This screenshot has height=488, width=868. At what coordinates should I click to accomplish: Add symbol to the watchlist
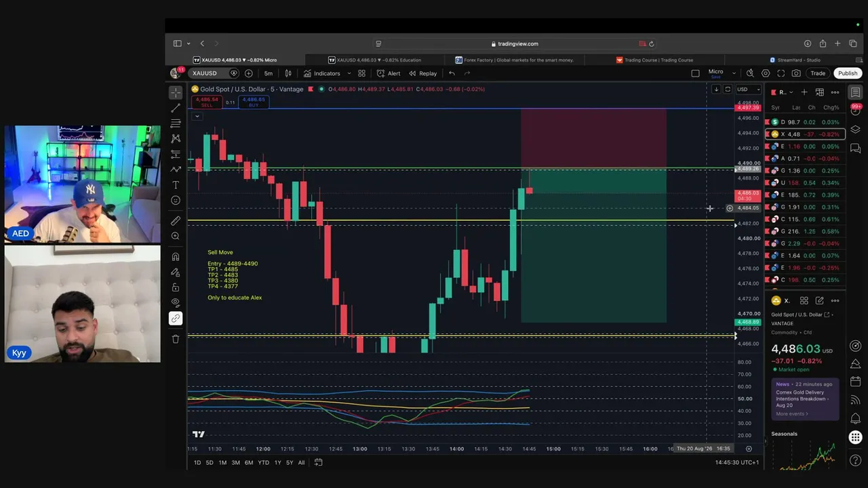pyautogui.click(x=804, y=92)
